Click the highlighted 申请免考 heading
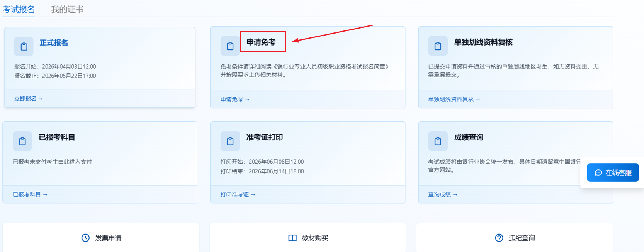 click(x=261, y=42)
